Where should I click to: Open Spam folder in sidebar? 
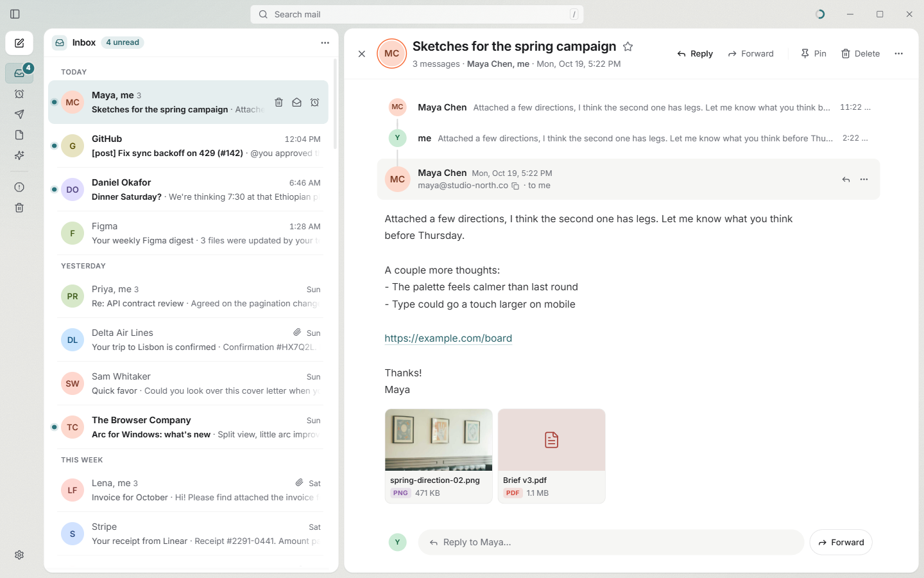(x=19, y=188)
